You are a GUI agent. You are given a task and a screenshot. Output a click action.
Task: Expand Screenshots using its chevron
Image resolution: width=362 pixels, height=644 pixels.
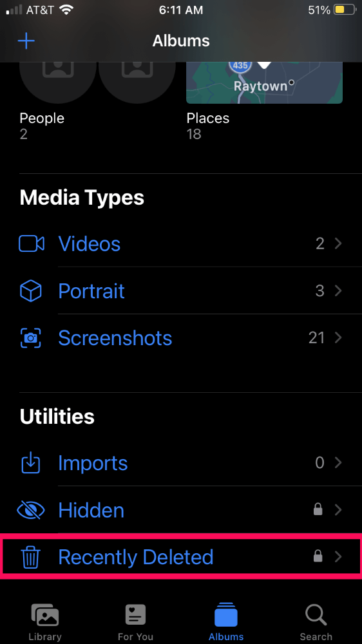pyautogui.click(x=338, y=337)
